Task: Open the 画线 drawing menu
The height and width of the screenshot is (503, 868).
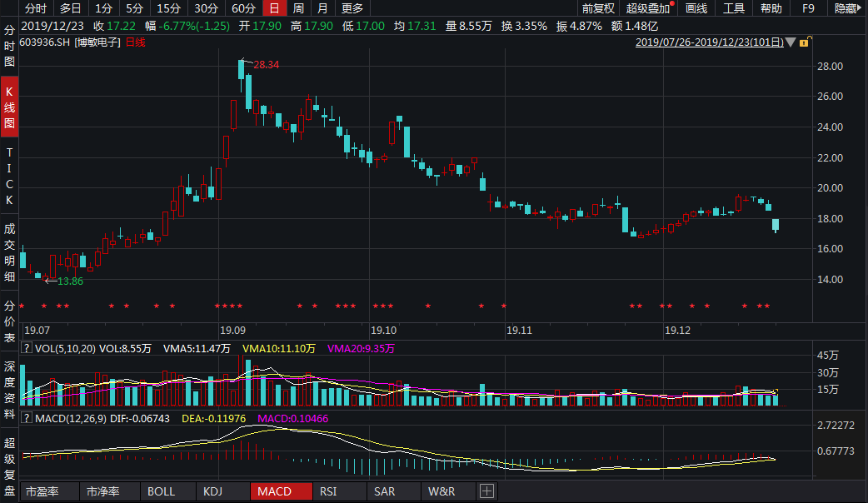Action: [x=696, y=8]
